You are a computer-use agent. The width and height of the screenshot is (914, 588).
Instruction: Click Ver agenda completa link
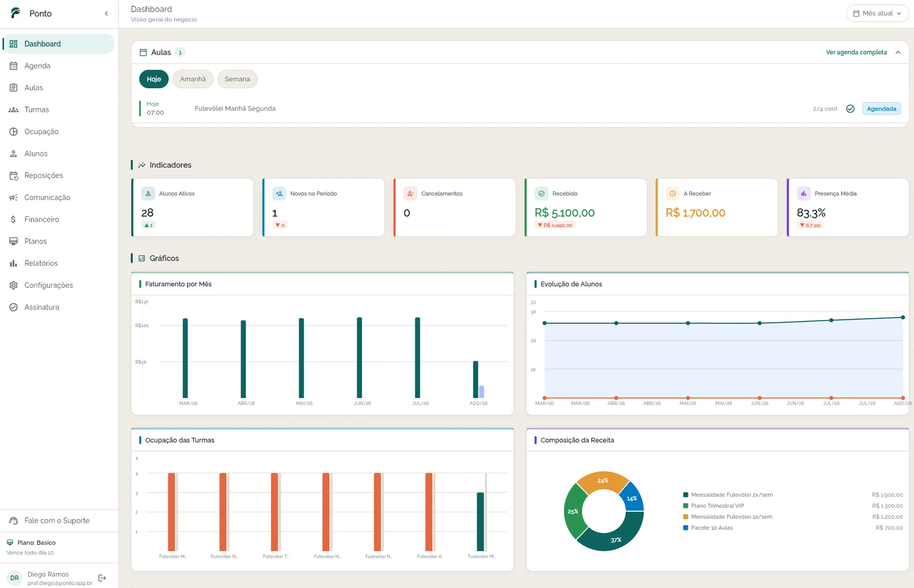click(856, 52)
